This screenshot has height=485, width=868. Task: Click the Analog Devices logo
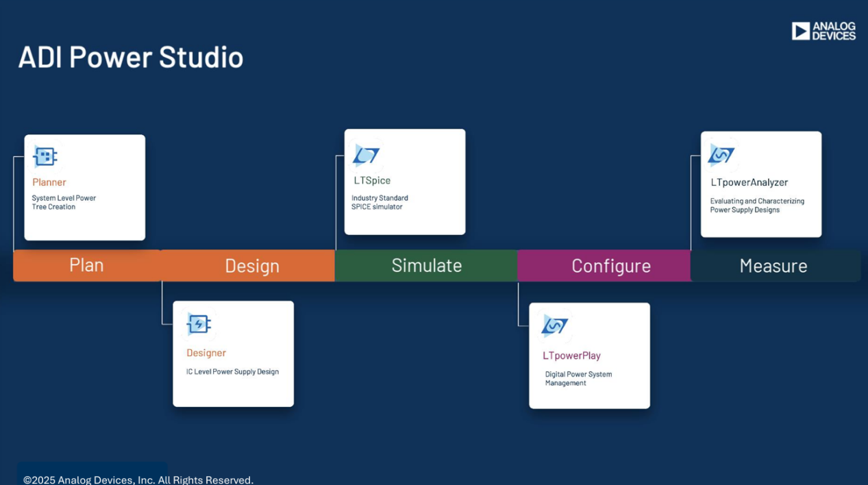823,31
